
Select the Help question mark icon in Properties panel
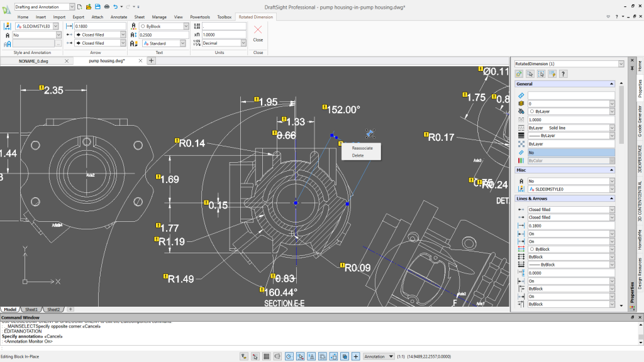click(x=563, y=74)
